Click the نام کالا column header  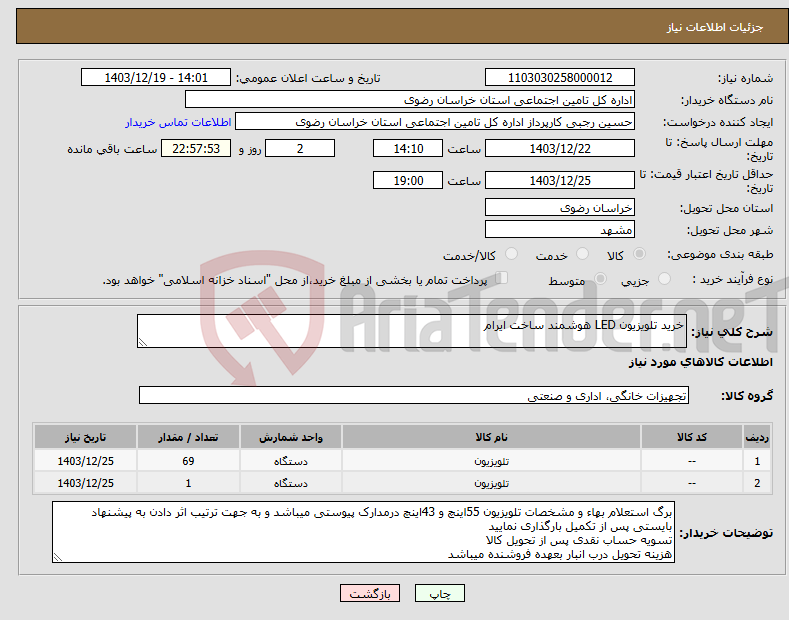(x=491, y=437)
